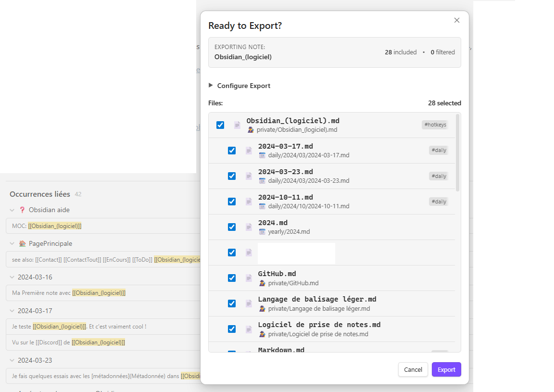Click file icon for Langage de balisage léger.md
This screenshot has height=392, width=554.
point(249,303)
